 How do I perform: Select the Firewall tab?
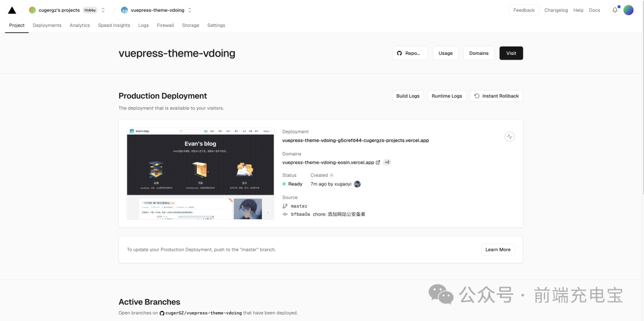[166, 26]
